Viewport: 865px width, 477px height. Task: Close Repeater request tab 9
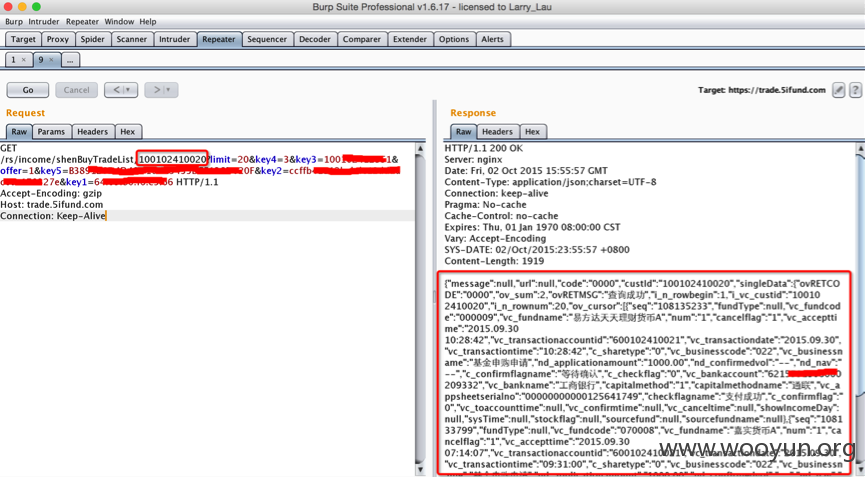click(51, 60)
